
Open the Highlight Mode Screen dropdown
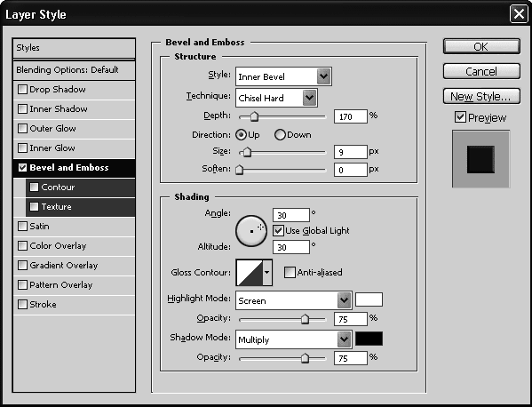click(x=293, y=300)
